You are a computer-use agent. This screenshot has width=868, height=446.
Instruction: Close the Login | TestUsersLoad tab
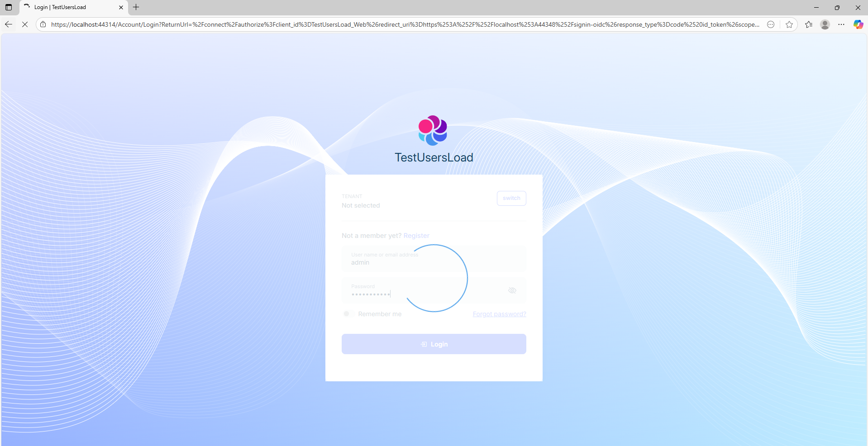point(121,7)
